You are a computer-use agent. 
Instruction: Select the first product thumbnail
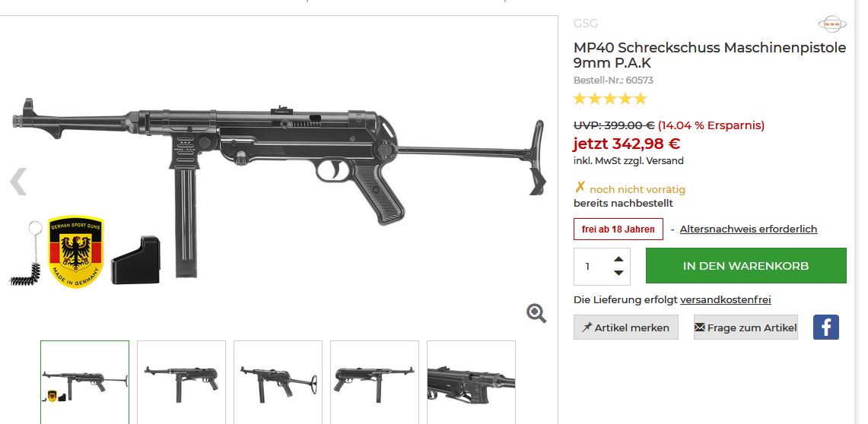click(x=84, y=381)
